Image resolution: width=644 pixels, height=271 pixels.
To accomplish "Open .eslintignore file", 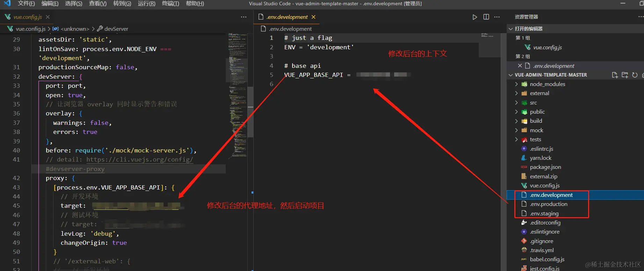I will [544, 232].
